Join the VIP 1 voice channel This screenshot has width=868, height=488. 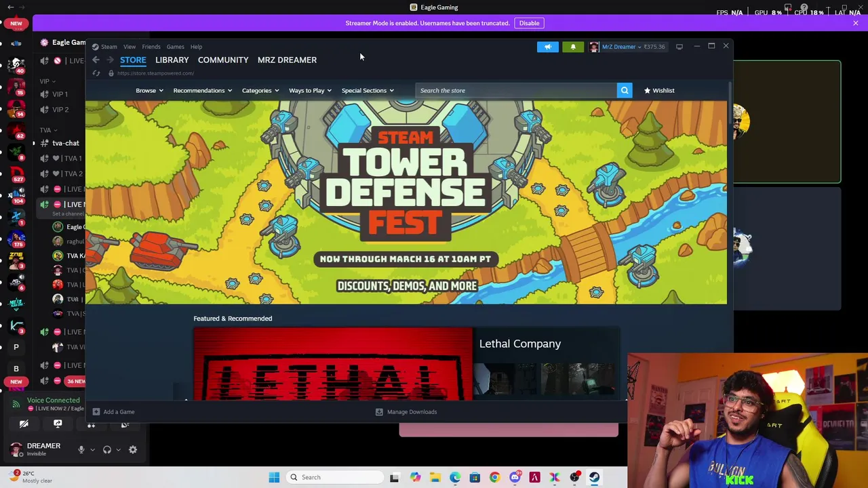60,94
